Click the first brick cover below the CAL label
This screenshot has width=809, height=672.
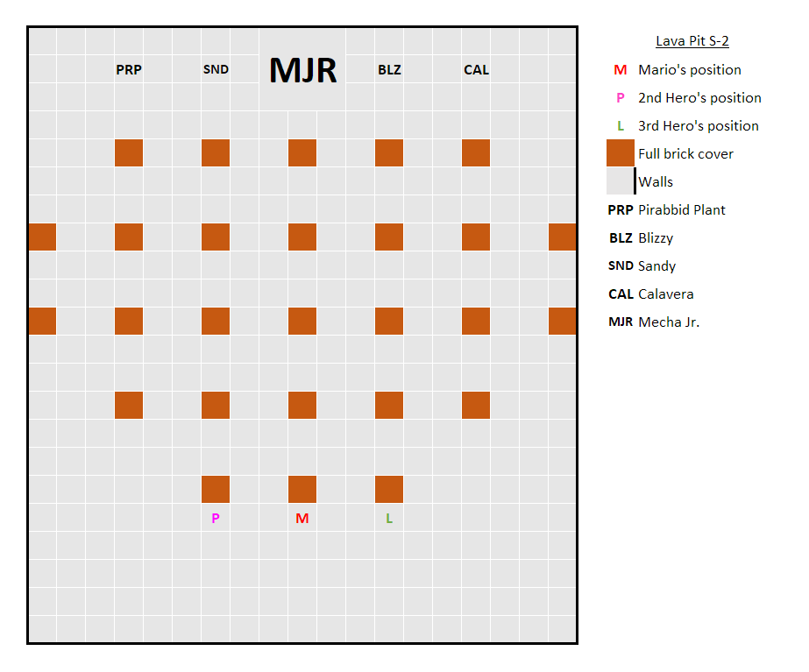click(476, 152)
